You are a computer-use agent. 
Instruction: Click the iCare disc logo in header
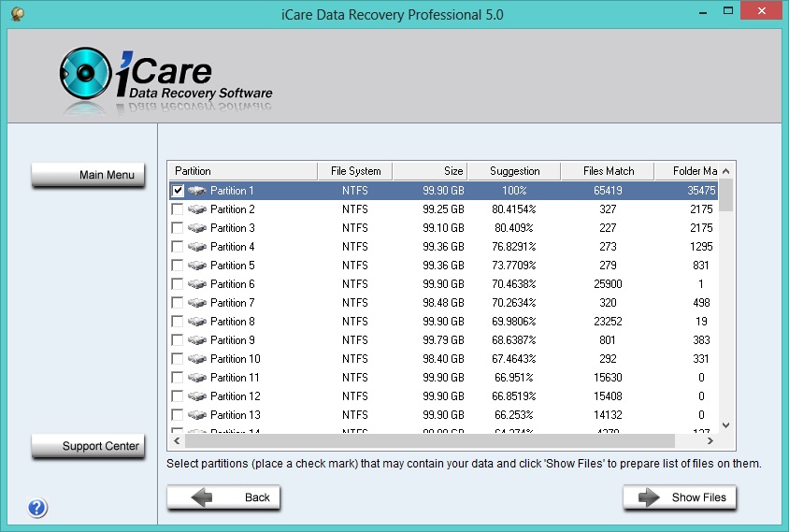click(85, 74)
